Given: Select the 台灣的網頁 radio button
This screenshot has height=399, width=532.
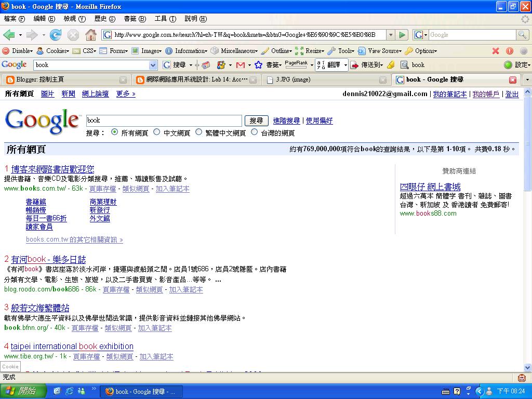Looking at the screenshot, I should pos(254,132).
